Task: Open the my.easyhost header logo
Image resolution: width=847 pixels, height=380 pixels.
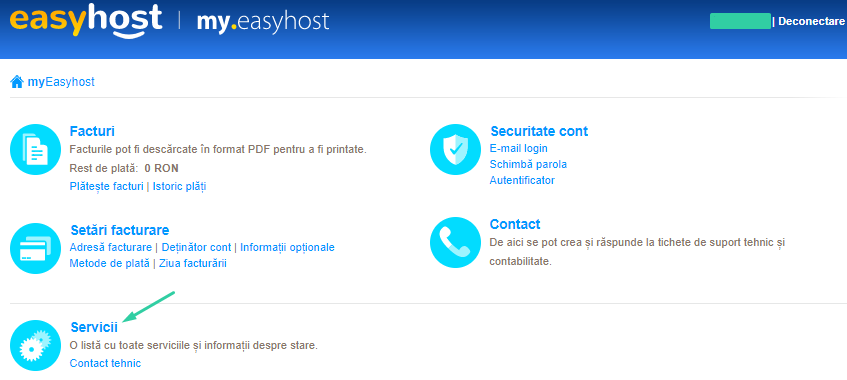Action: 263,22
